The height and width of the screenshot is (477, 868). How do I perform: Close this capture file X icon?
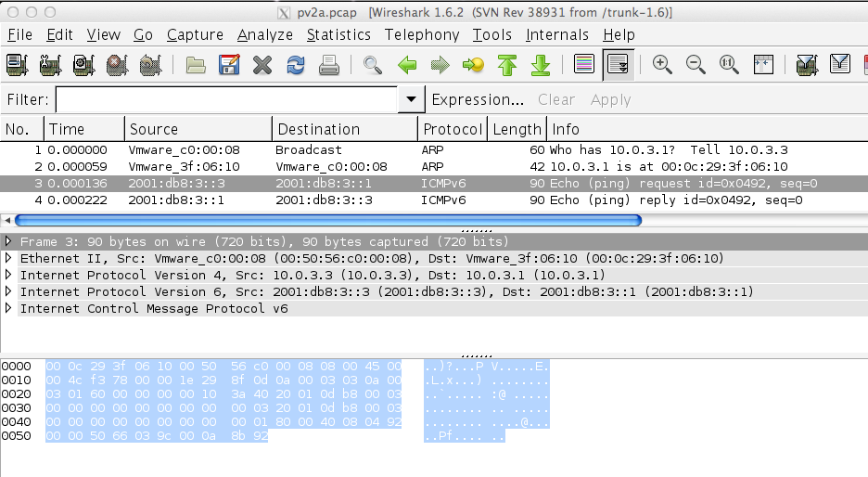click(262, 65)
